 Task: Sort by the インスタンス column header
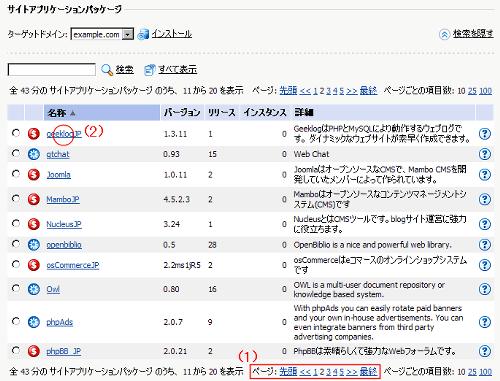[x=265, y=113]
